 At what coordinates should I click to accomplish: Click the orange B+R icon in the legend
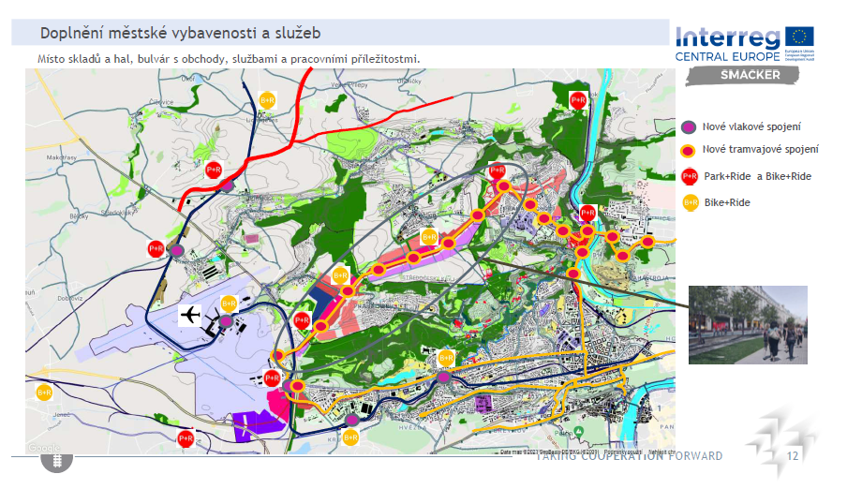click(691, 202)
